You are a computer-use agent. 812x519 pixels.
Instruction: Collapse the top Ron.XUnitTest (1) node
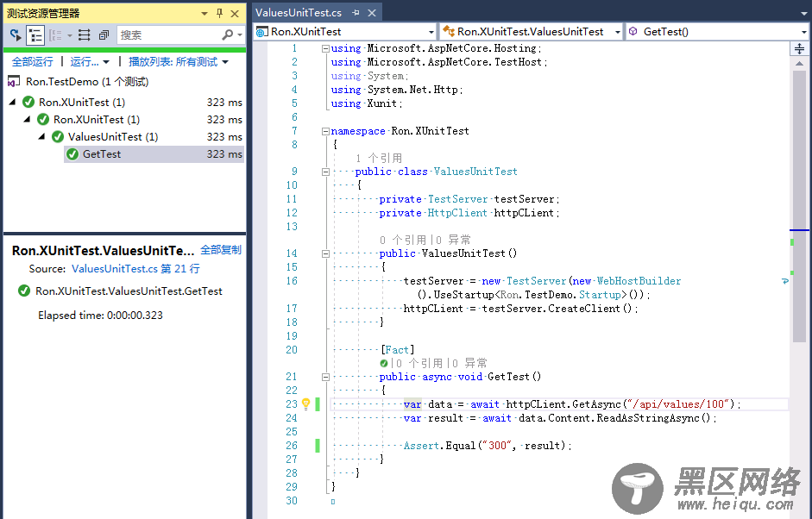coord(12,102)
